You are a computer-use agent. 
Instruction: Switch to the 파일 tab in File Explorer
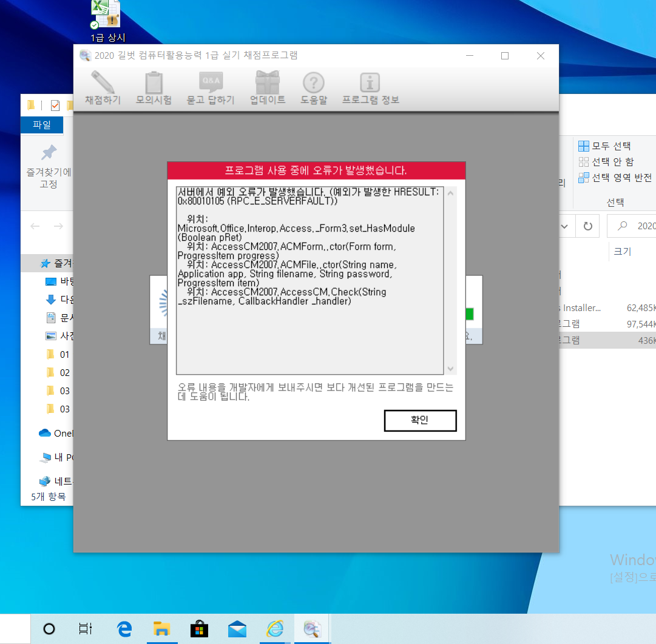tap(42, 125)
